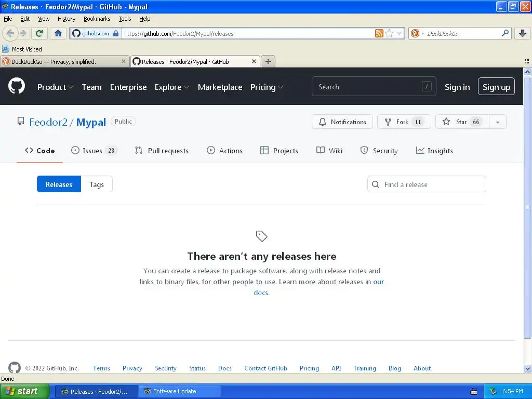Open the Security tab
Viewport: 532px width, 399px height.
(379, 151)
